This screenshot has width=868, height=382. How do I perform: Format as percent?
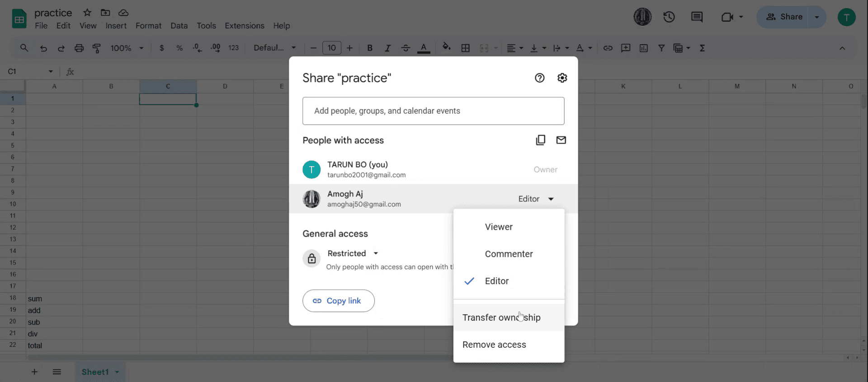[x=179, y=48]
